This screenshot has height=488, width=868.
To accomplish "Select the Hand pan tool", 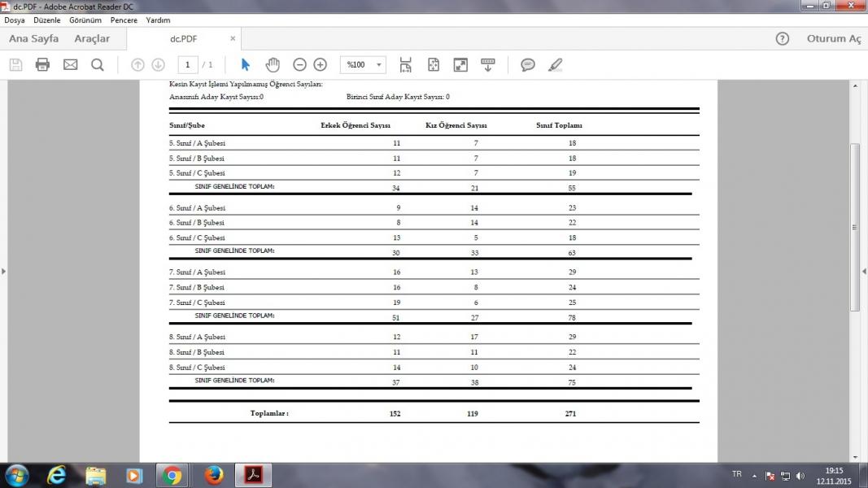I will (x=273, y=65).
